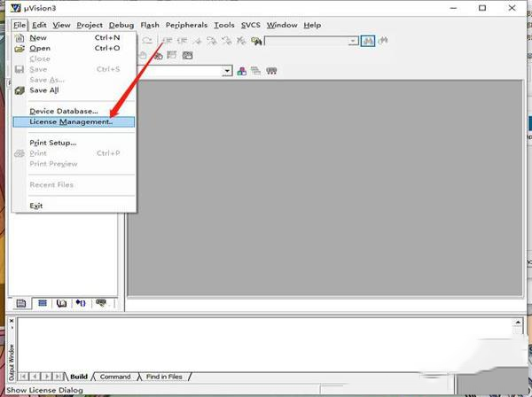Open the Peripherals menu
This screenshot has height=397, width=532.
pos(186,25)
